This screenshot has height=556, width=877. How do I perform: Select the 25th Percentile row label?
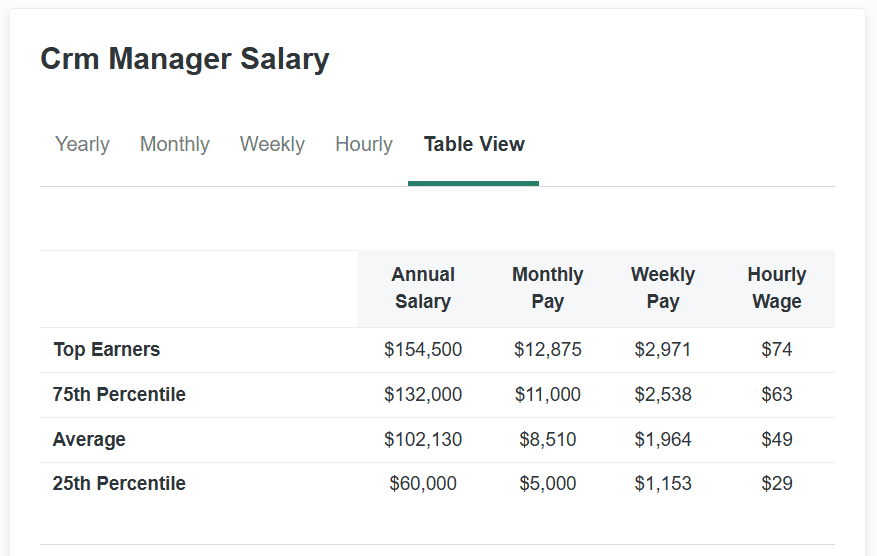coord(119,484)
